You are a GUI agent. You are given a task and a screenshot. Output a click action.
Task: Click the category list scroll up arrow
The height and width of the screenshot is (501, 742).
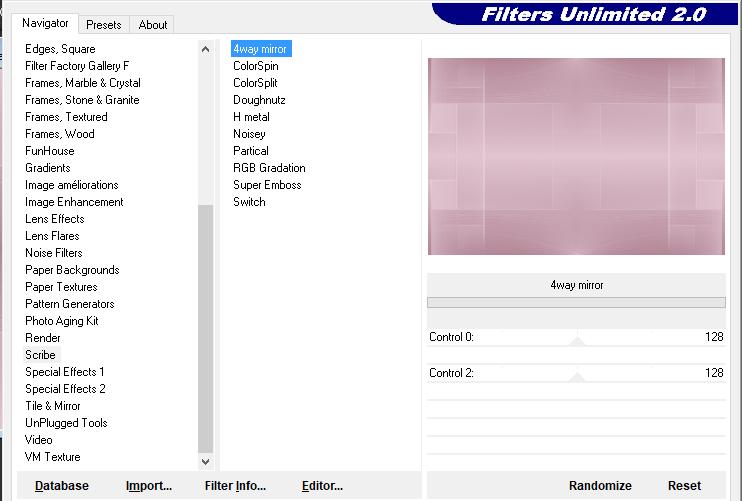click(x=205, y=49)
